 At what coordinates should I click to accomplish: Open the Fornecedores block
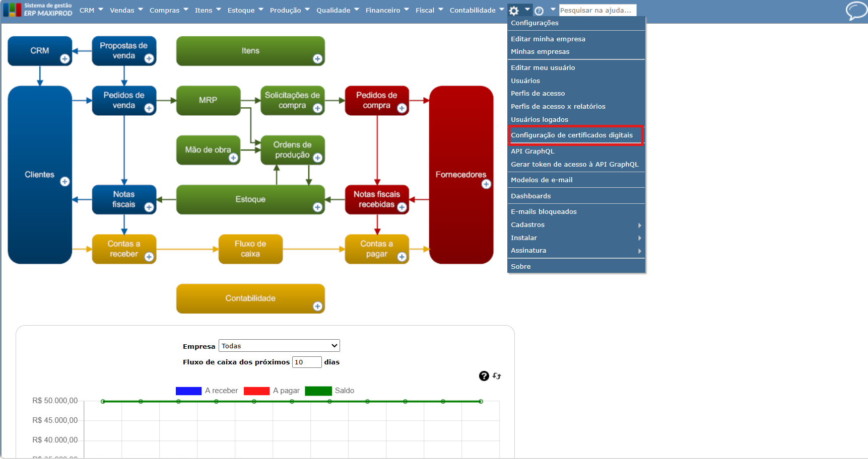461,175
